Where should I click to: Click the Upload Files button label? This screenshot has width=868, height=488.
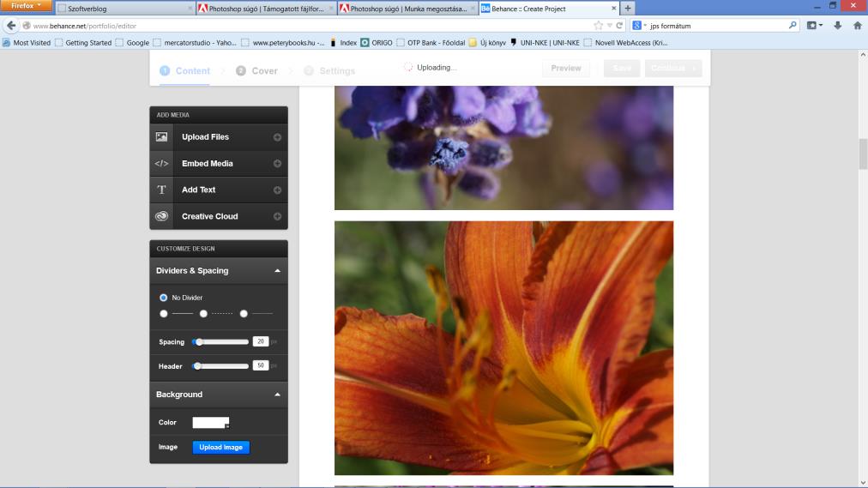(x=205, y=136)
